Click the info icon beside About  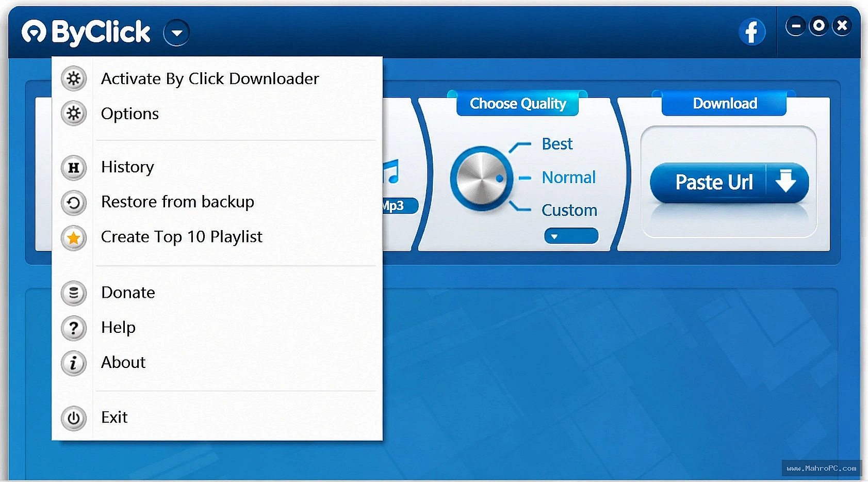[74, 363]
